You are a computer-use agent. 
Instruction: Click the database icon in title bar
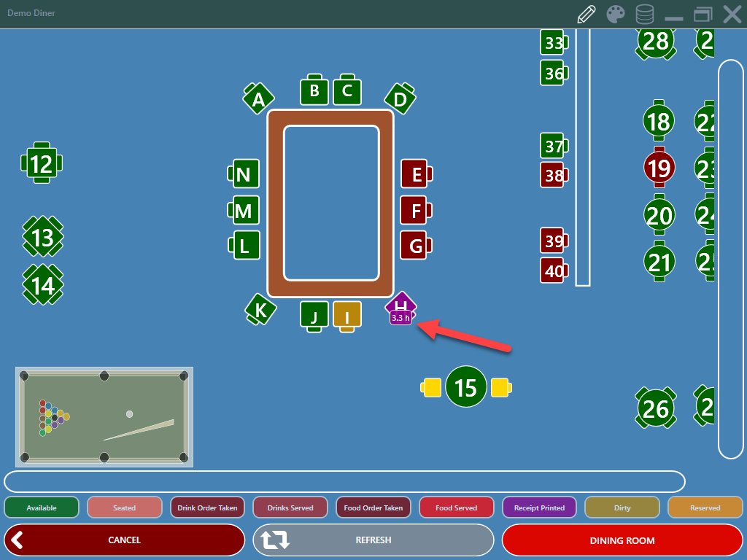[645, 14]
